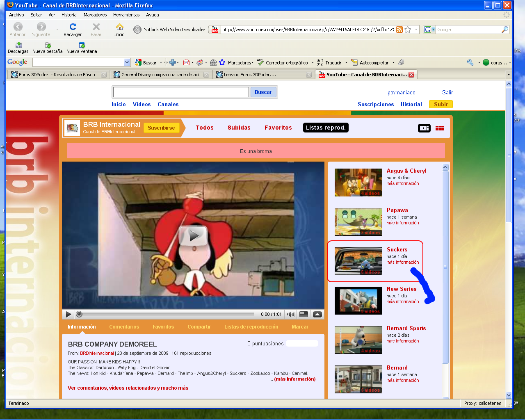This screenshot has width=525, height=420.
Task: Launch Sothink Web Video Downloader
Action: pyautogui.click(x=169, y=30)
